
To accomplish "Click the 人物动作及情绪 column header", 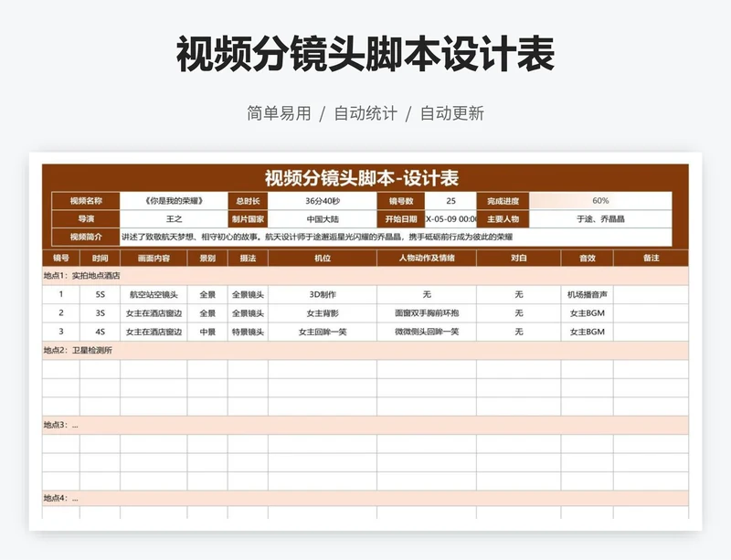I will [x=427, y=259].
